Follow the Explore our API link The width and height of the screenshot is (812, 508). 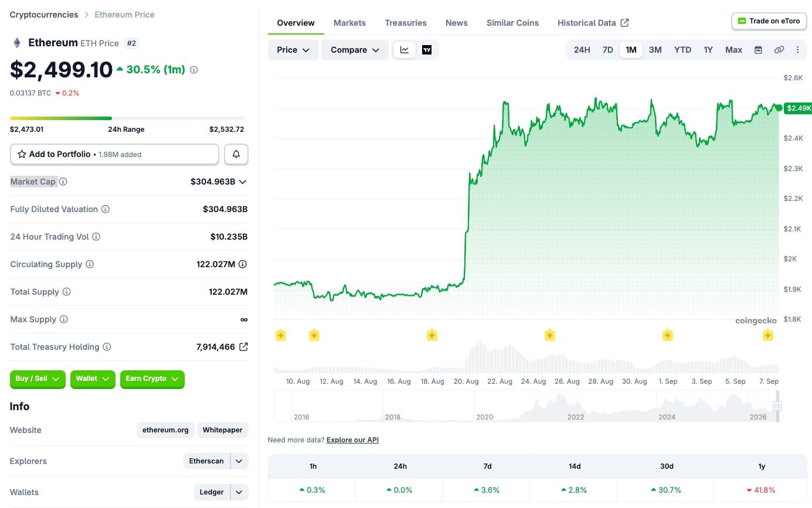(352, 440)
